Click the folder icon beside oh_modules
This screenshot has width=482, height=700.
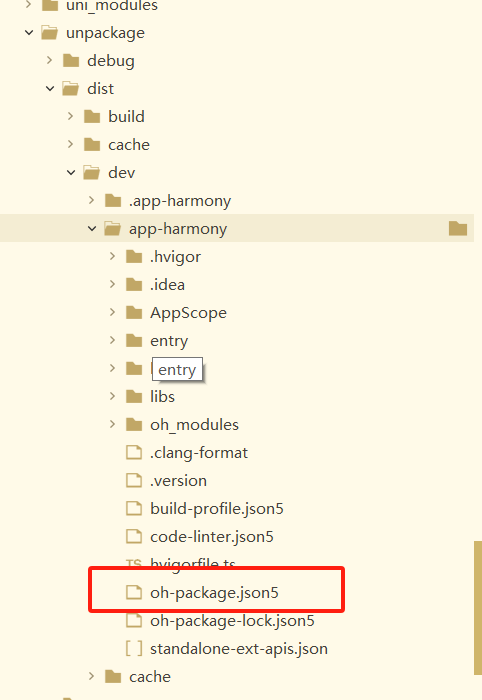tap(134, 425)
